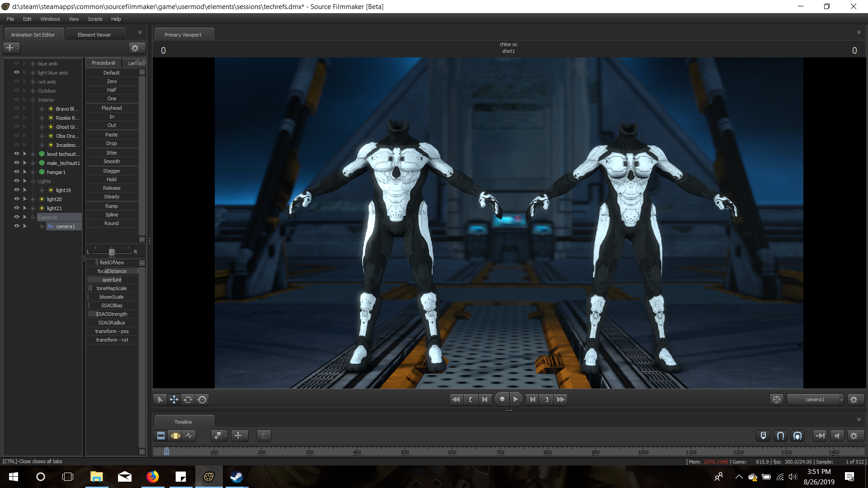Toggle eye icon for light blue amb
The image size is (868, 488).
point(17,72)
